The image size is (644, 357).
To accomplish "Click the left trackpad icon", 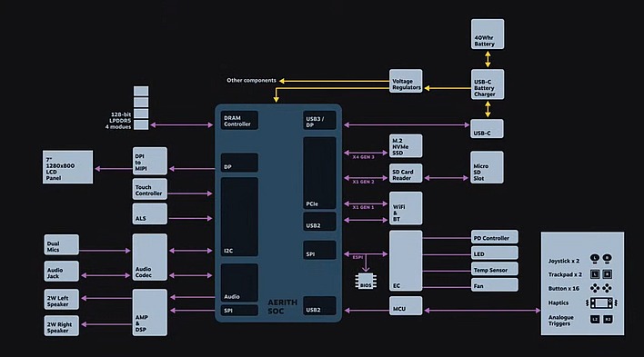I will coord(595,273).
